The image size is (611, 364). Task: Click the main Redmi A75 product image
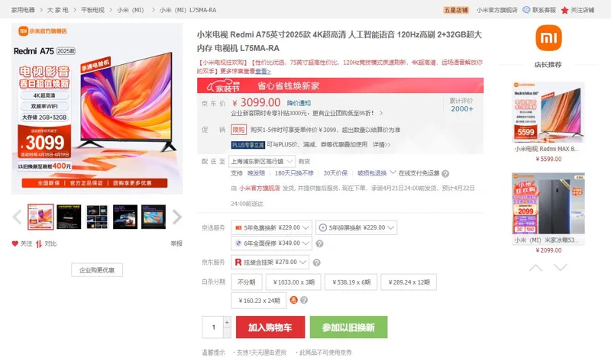(97, 108)
